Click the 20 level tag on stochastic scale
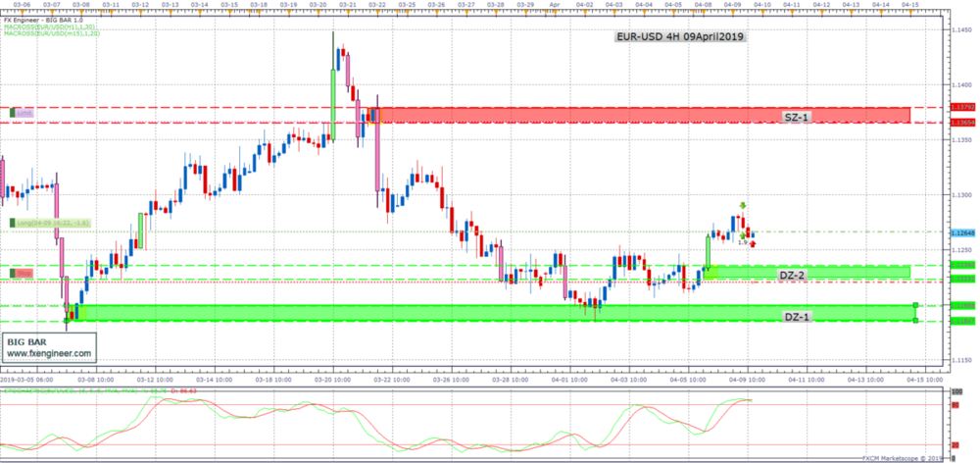This screenshot has width=980, height=463. [x=955, y=445]
